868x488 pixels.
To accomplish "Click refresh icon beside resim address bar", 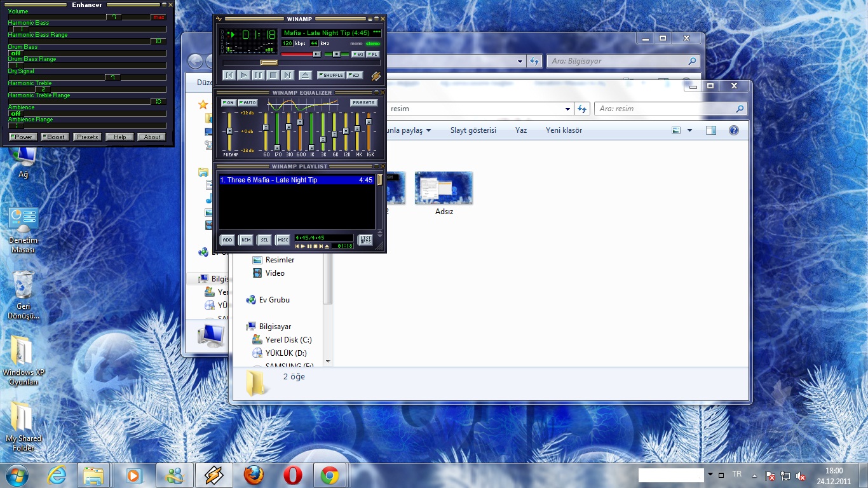I will (x=582, y=109).
